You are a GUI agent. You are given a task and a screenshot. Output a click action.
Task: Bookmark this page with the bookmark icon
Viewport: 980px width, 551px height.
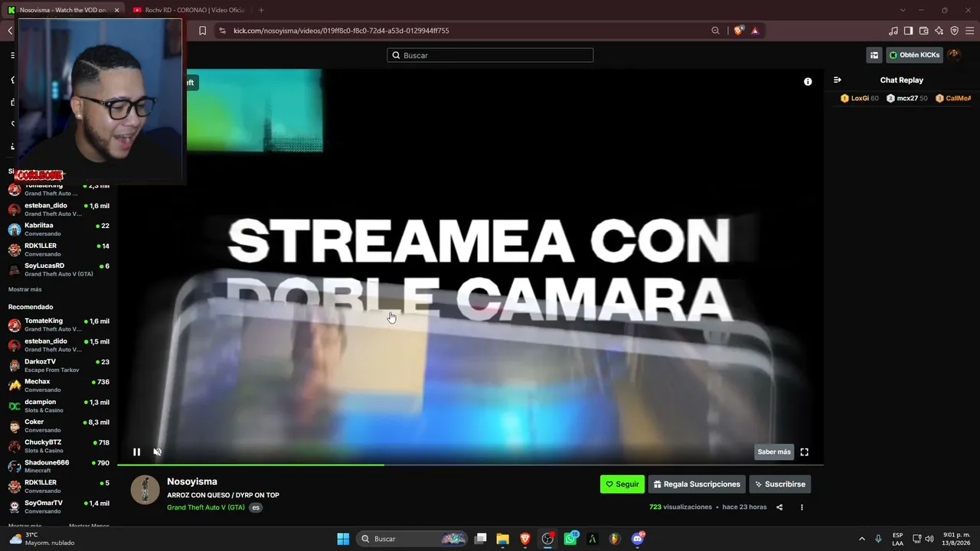pos(202,31)
